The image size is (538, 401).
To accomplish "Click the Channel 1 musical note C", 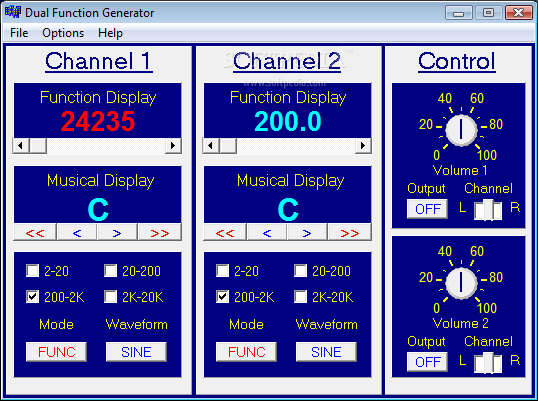I will (x=98, y=210).
